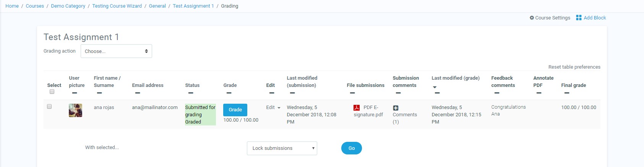Open the Grading action dropdown
The image size is (644, 167).
tap(116, 51)
